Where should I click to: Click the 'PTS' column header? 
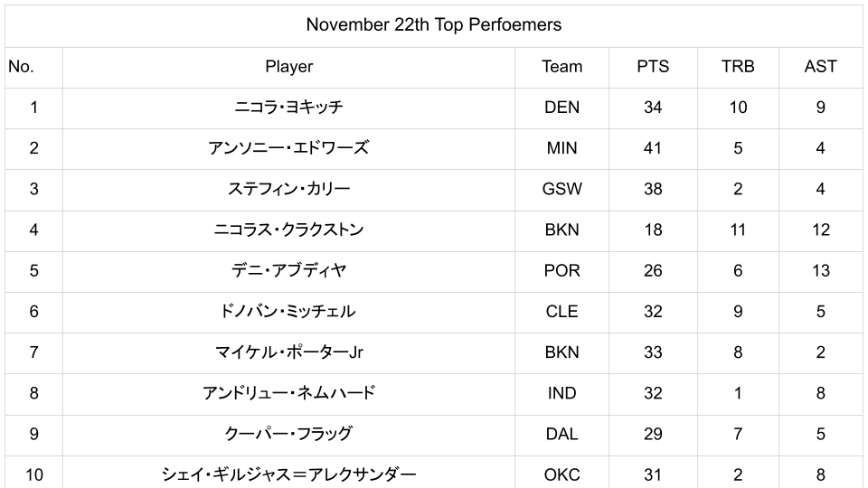pos(652,67)
